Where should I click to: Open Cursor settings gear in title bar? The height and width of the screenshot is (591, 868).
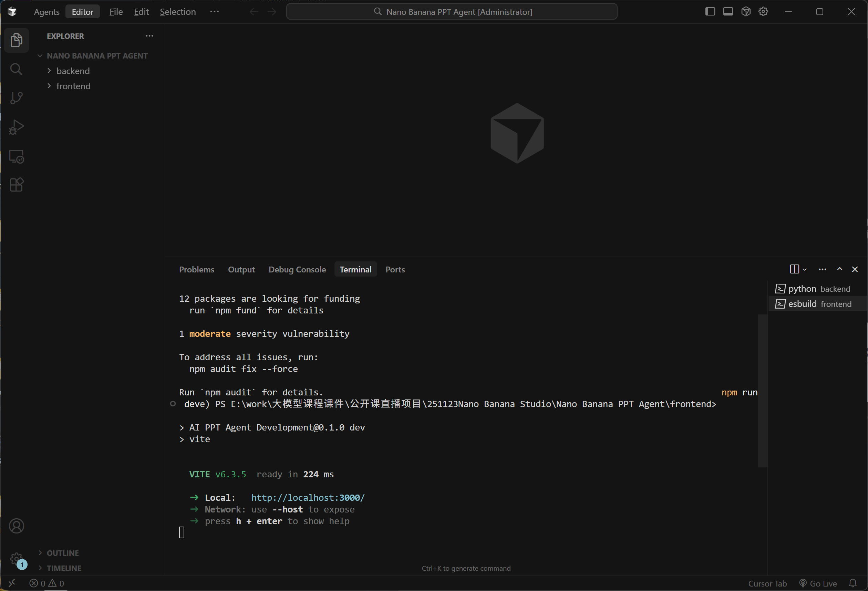763,12
